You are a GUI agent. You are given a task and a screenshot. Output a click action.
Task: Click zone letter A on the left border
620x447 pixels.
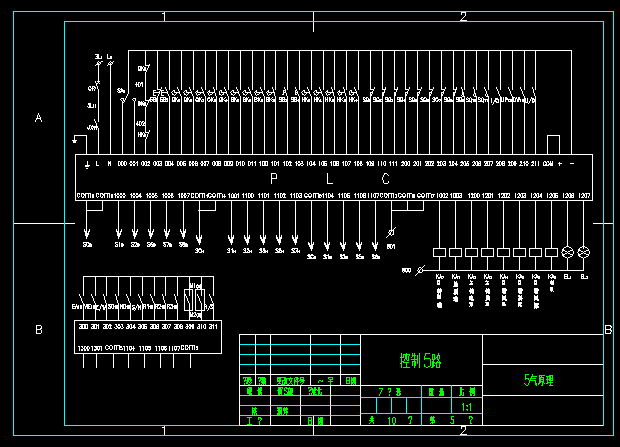click(38, 117)
